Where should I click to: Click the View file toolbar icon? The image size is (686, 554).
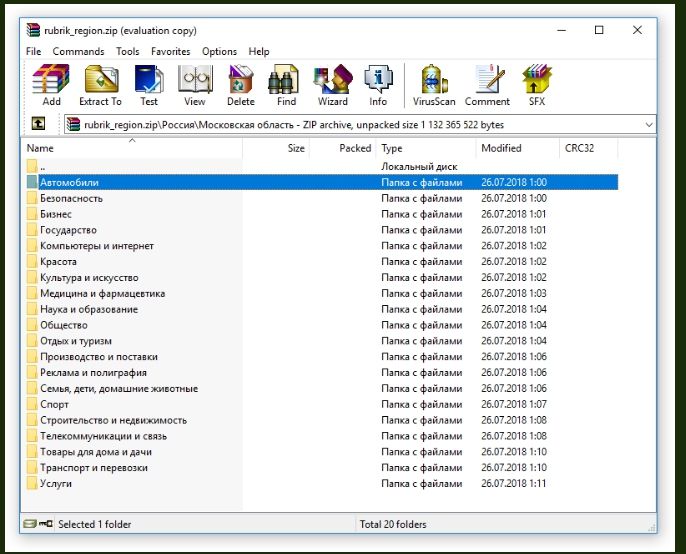(x=195, y=85)
